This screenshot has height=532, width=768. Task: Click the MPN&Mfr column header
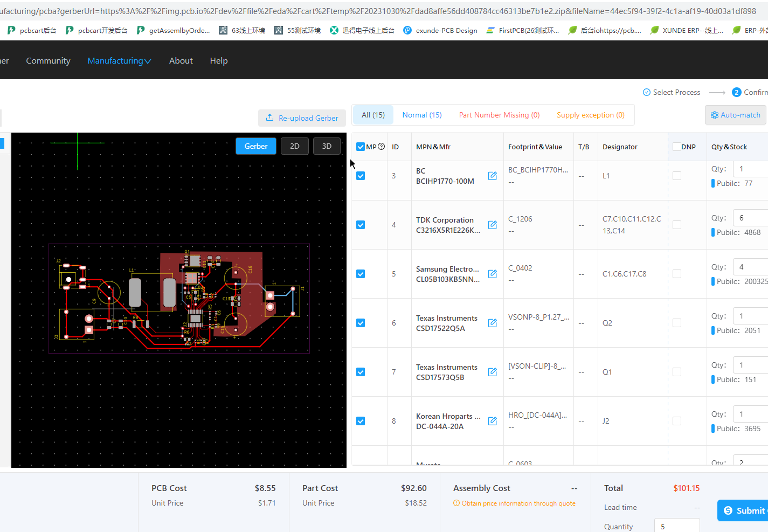click(433, 147)
